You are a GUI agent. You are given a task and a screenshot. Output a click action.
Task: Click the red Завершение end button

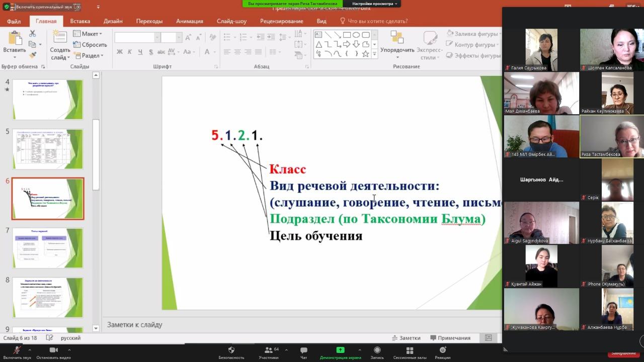tap(624, 353)
